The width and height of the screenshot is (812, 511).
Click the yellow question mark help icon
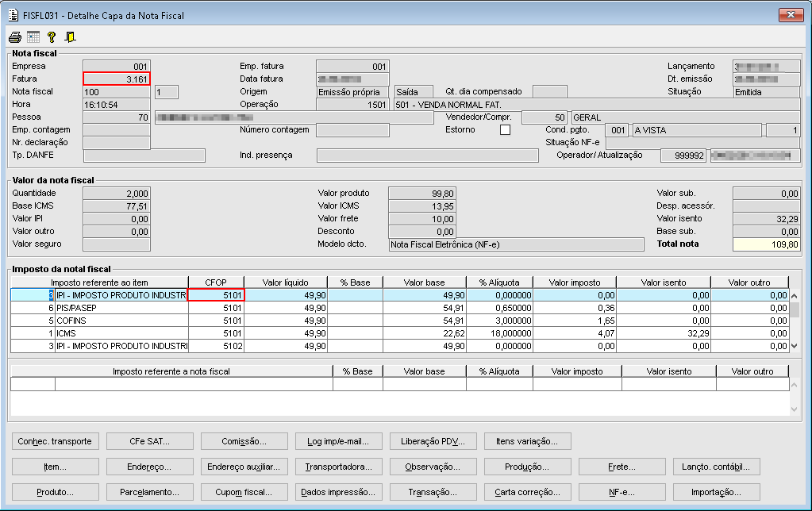[x=52, y=37]
